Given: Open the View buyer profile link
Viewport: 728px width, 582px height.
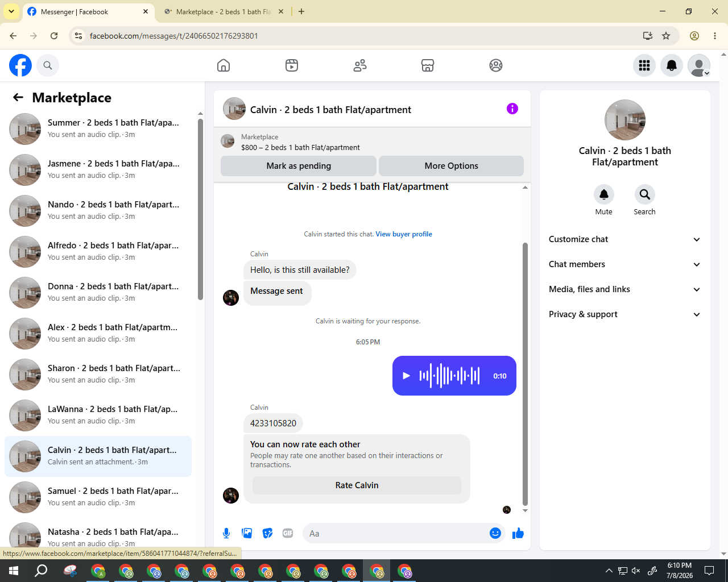Looking at the screenshot, I should [x=404, y=234].
